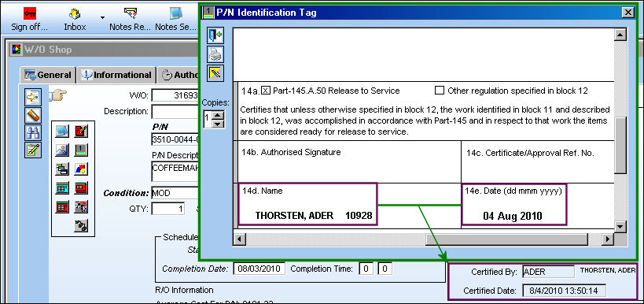Screen dimensions: 644x304
Task: Click the notepad with pencil icon in W/O Shop sidebar
Action: point(32,150)
